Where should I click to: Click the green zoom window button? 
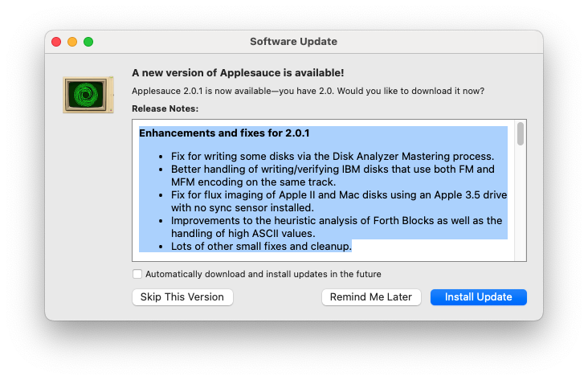coord(88,42)
